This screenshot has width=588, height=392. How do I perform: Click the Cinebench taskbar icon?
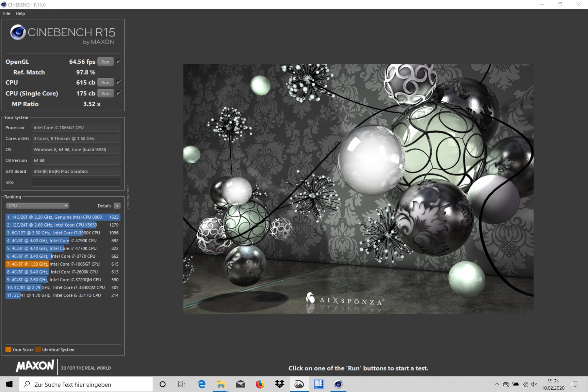[338, 384]
